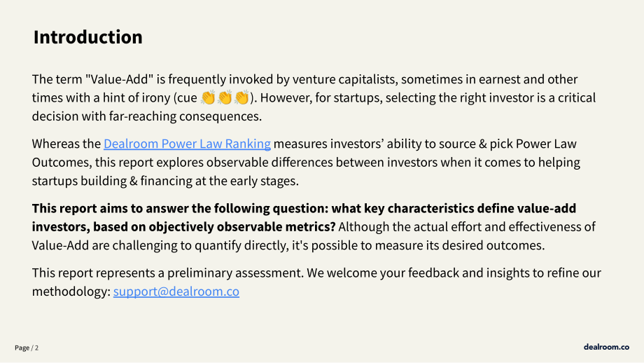644x363 pixels.
Task: Click 'Outcomes, this report explores' line
Action: pyautogui.click(x=306, y=163)
